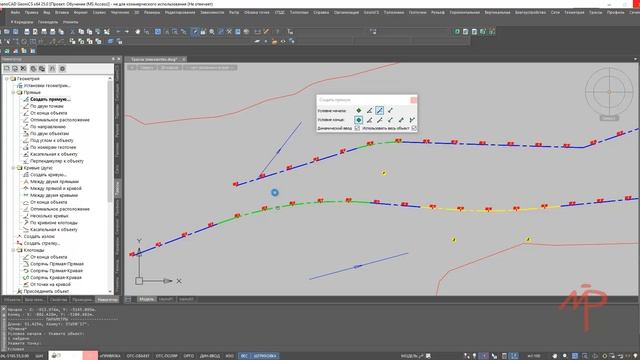Screen dimensions: 640x360
Task: Toggle ПРИВЯЗКА snap in status bar
Action: coord(110,356)
